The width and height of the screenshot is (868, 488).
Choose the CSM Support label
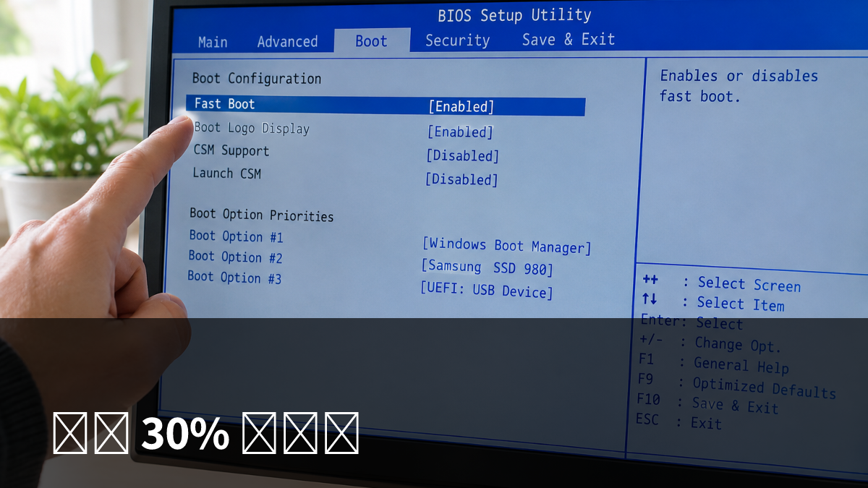pos(231,150)
